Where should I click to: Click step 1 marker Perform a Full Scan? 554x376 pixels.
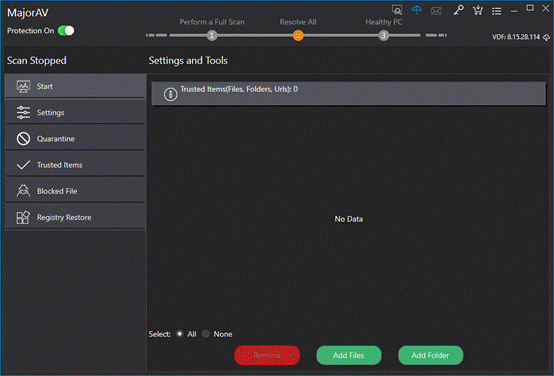pyautogui.click(x=212, y=35)
